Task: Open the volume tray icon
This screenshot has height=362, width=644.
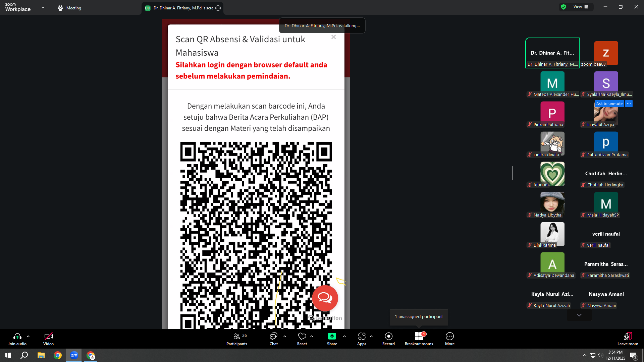Action: (x=600, y=355)
